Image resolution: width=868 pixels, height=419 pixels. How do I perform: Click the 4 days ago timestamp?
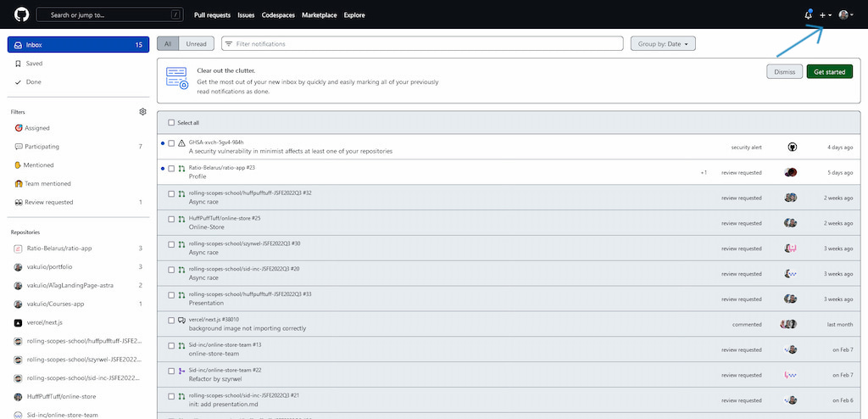click(x=840, y=147)
